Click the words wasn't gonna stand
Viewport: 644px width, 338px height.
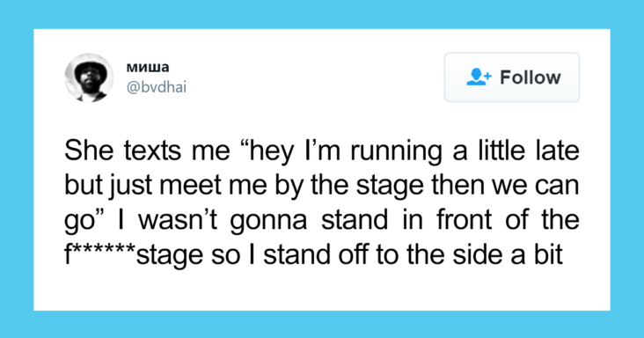pyautogui.click(x=263, y=220)
